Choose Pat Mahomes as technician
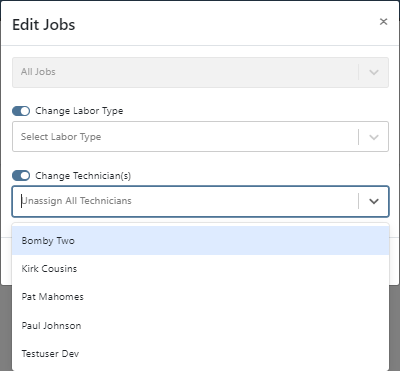This screenshot has width=400, height=371. click(200, 297)
